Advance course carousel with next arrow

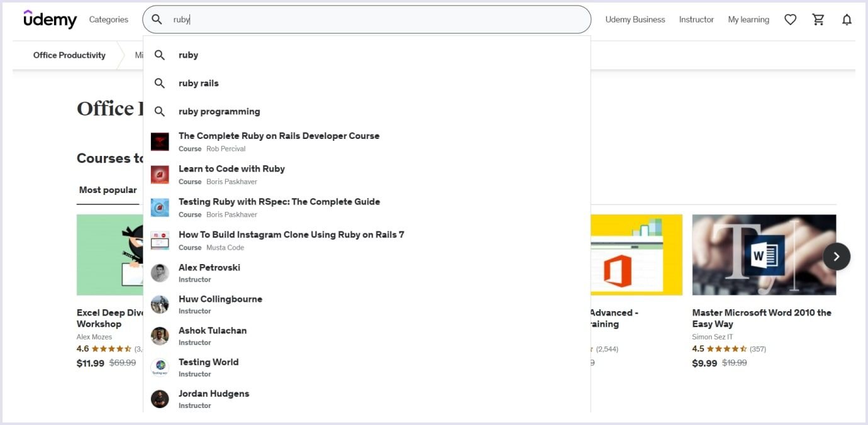point(837,257)
